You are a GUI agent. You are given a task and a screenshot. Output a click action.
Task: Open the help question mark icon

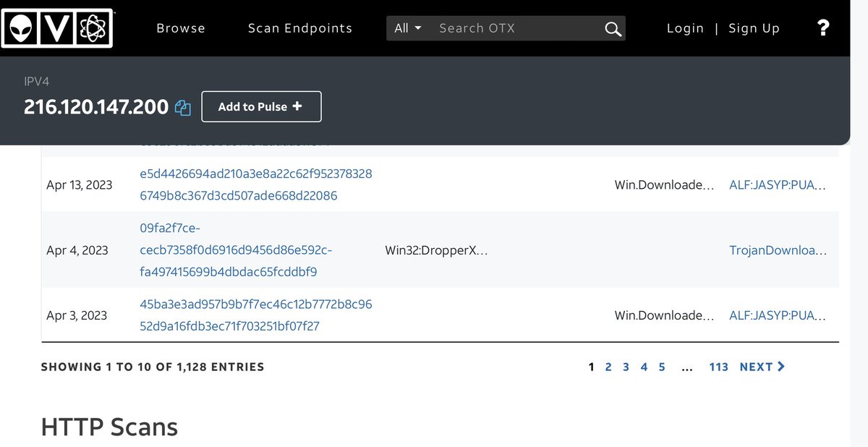tap(822, 28)
